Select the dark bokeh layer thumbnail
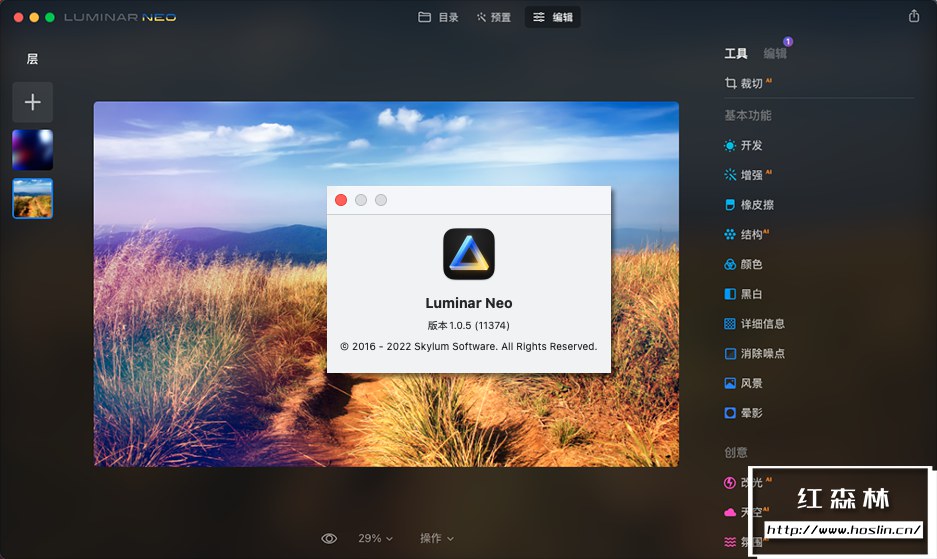The height and width of the screenshot is (559, 937). coord(33,150)
